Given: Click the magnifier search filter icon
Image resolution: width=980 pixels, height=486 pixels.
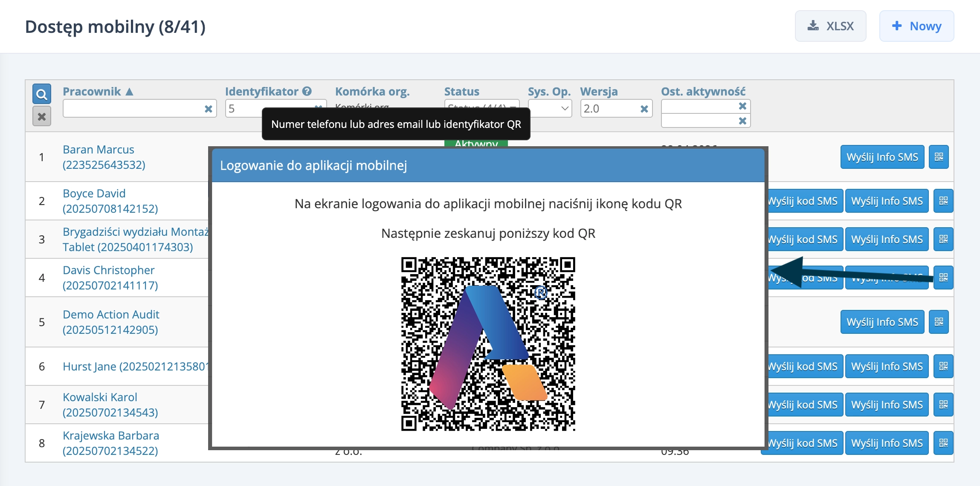Looking at the screenshot, I should (x=41, y=94).
